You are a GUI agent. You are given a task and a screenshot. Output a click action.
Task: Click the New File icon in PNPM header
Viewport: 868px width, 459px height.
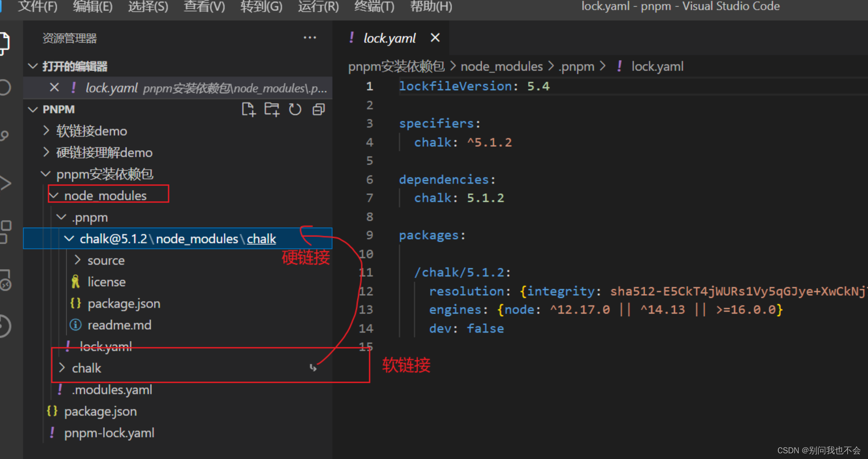(x=248, y=109)
